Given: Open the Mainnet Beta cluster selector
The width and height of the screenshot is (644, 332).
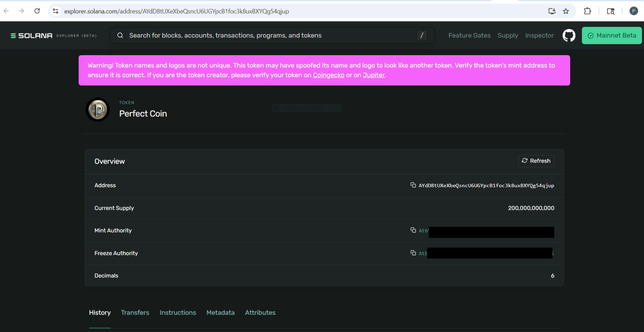Looking at the screenshot, I should (x=611, y=36).
